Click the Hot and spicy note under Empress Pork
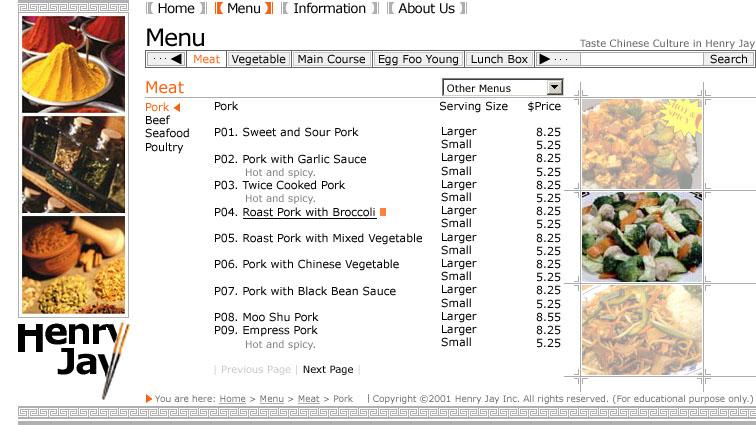Viewport: 756px width, 425px height. click(x=280, y=344)
